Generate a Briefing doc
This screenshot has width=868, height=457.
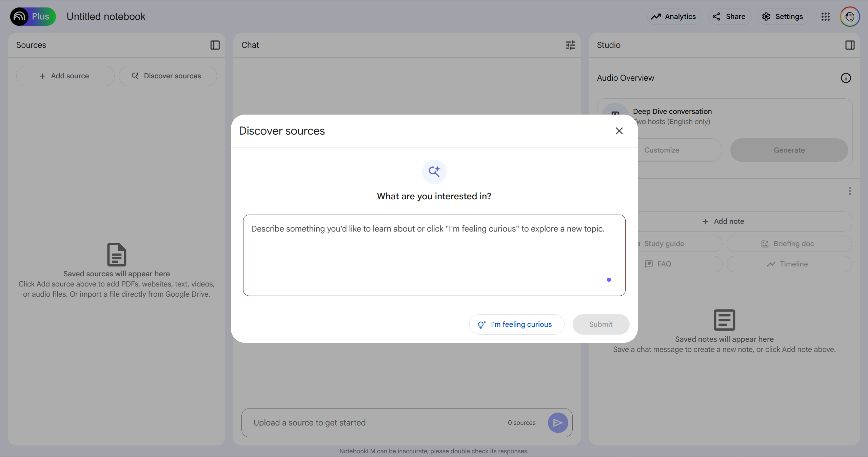[789, 244]
